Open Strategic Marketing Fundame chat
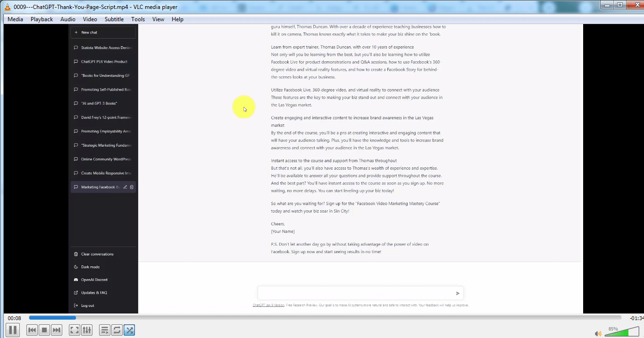Image resolution: width=644 pixels, height=338 pixels. (103, 145)
